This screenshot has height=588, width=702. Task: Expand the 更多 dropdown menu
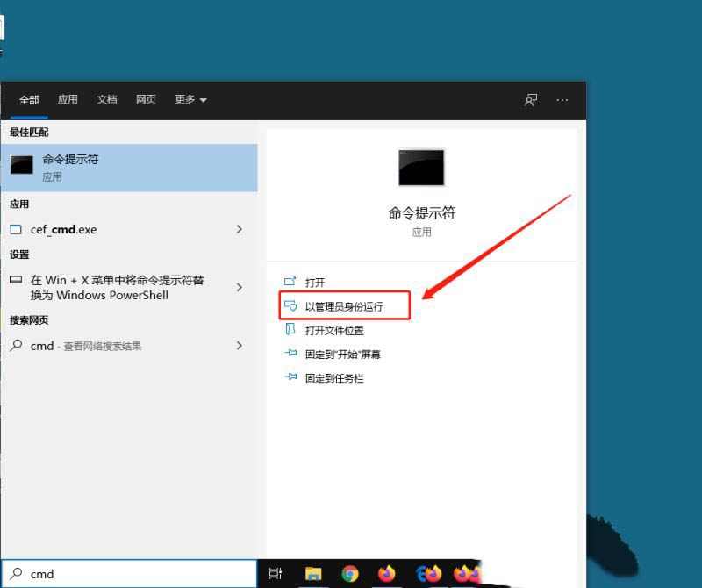coord(190,99)
